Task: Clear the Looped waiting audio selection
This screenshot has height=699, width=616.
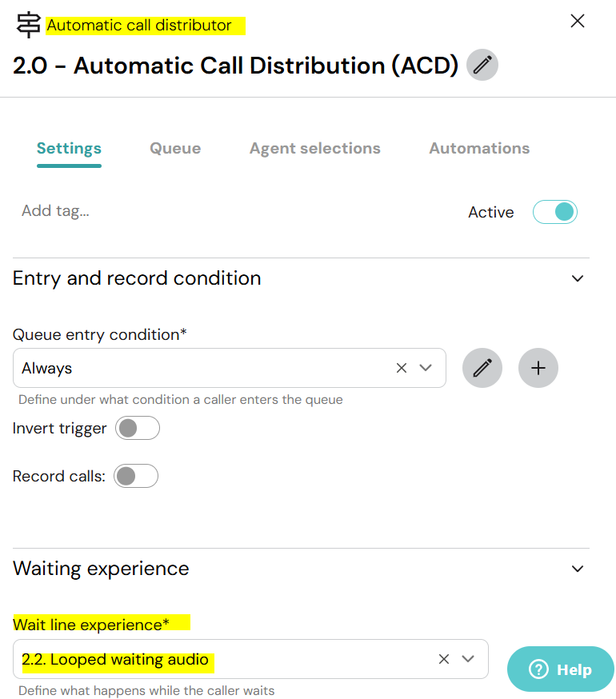Action: tap(444, 659)
